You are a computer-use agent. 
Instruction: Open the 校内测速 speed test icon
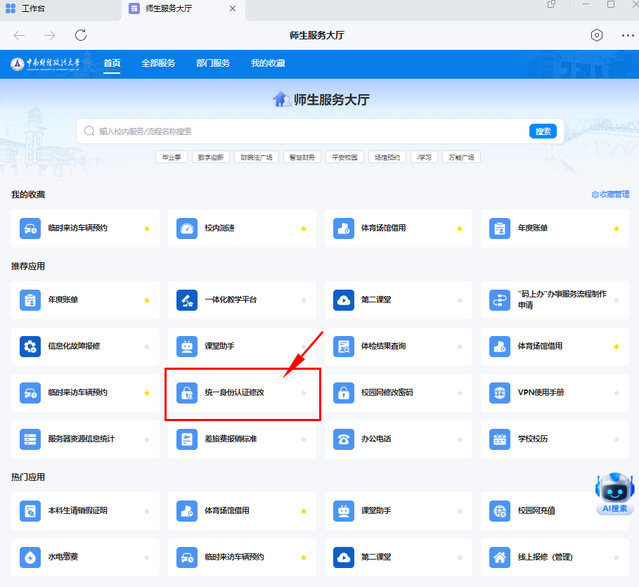point(187,229)
